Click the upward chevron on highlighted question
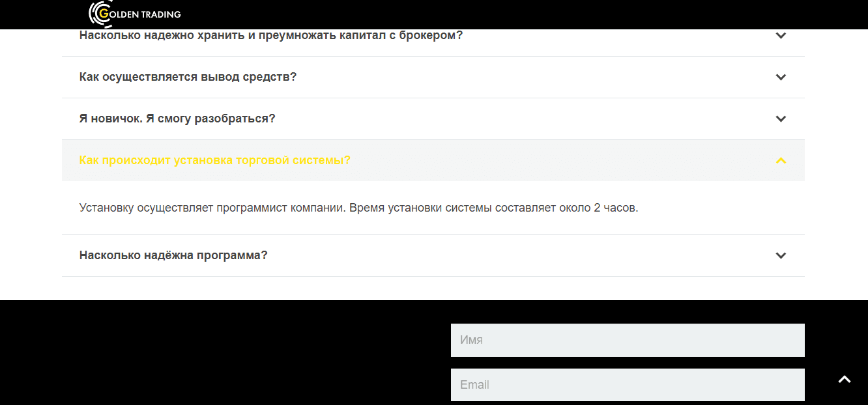868x405 pixels. point(781,160)
